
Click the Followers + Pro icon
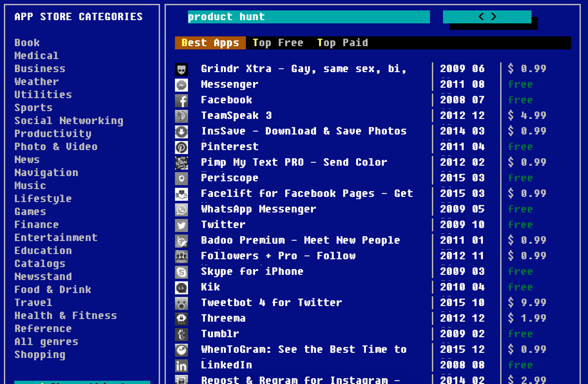(181, 256)
